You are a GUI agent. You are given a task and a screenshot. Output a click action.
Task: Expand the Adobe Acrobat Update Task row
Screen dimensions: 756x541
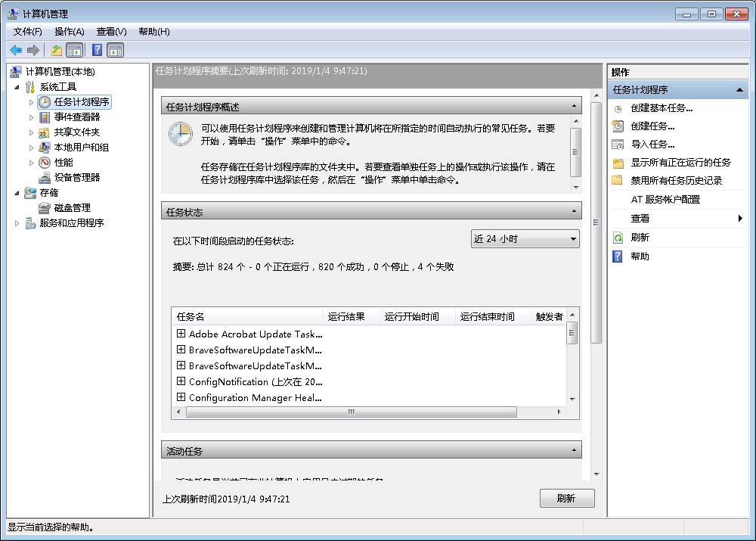point(181,334)
